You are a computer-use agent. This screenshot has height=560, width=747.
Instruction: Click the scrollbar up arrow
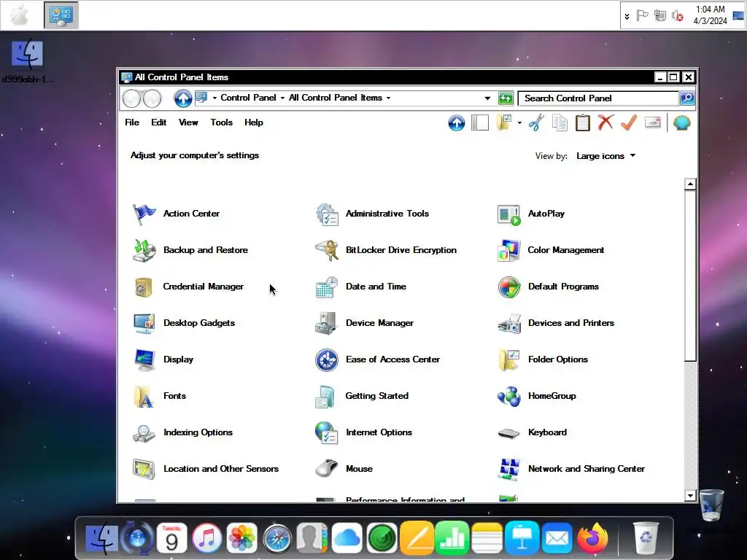(690, 184)
